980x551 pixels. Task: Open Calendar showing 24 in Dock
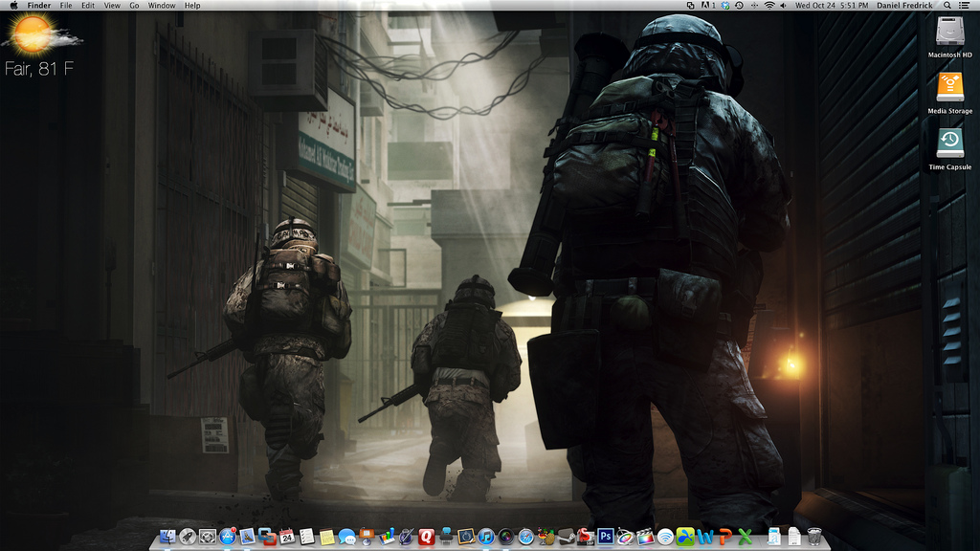(x=287, y=536)
